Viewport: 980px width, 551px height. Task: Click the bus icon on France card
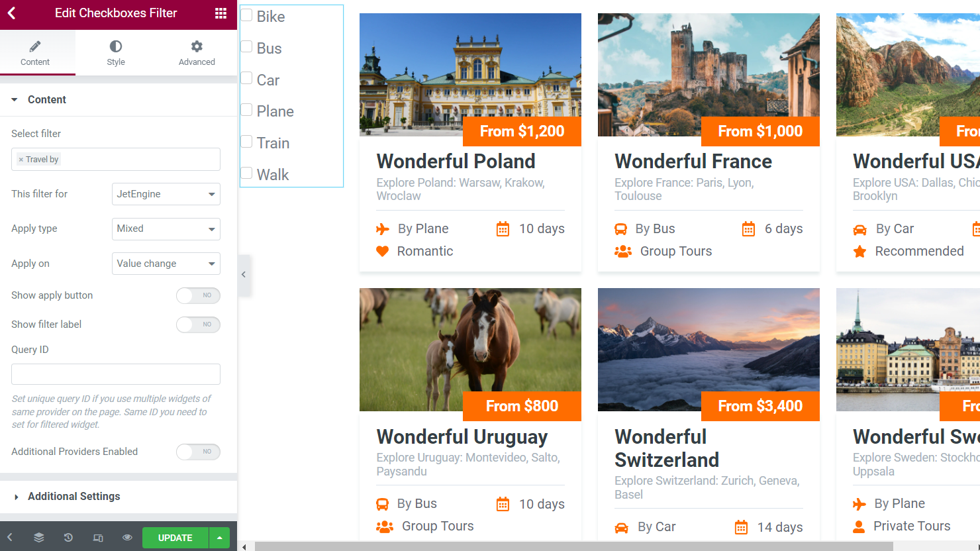620,229
